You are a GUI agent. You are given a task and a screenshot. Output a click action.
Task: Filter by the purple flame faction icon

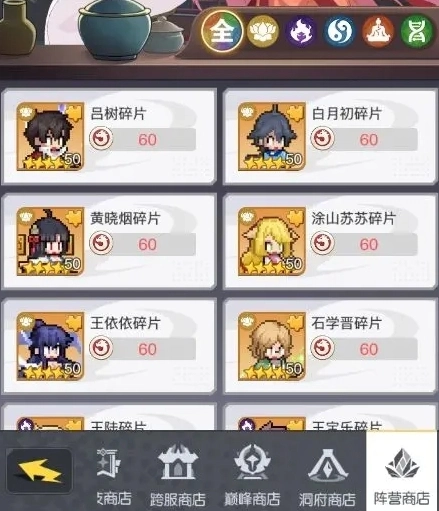click(x=301, y=31)
